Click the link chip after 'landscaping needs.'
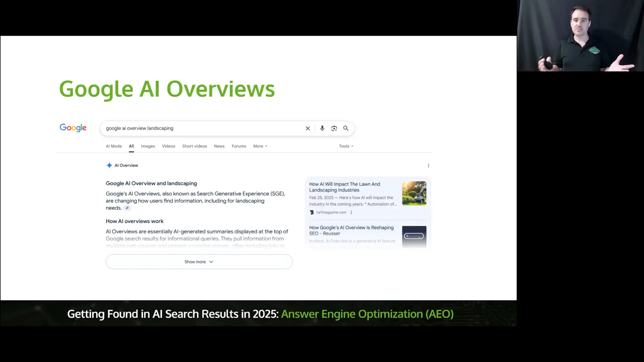 pyautogui.click(x=127, y=208)
